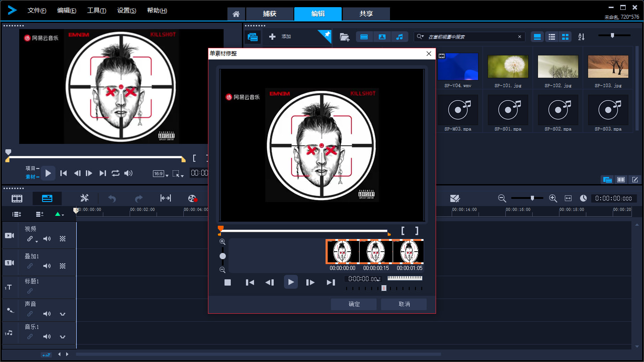Jump to start in main preview
This screenshot has height=362, width=644.
click(64, 173)
